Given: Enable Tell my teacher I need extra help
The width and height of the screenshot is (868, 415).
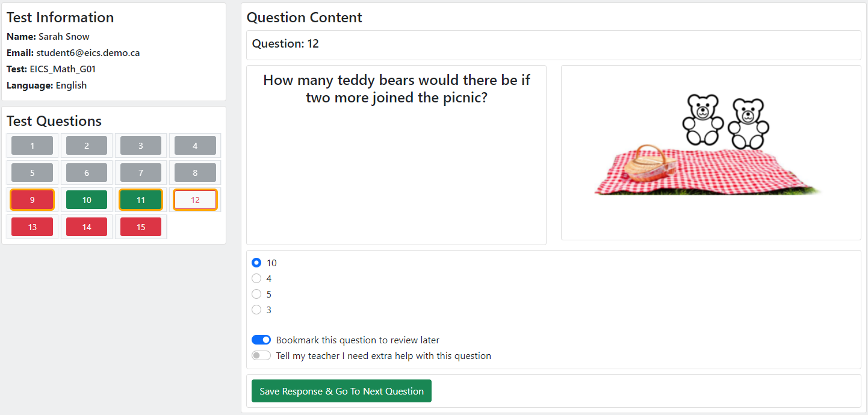Looking at the screenshot, I should point(261,355).
